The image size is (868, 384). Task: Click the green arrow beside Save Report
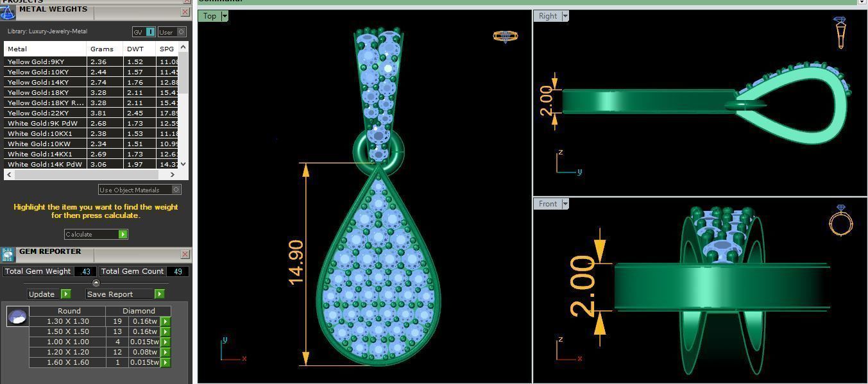pyautogui.click(x=159, y=294)
